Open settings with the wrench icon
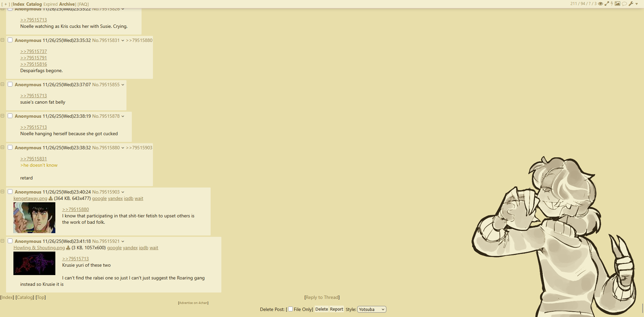Screen dimensions: 644x317 coord(631,4)
